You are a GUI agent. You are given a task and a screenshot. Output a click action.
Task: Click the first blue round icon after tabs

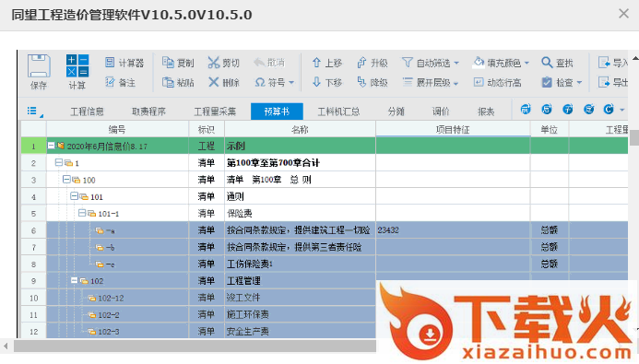pos(526,109)
